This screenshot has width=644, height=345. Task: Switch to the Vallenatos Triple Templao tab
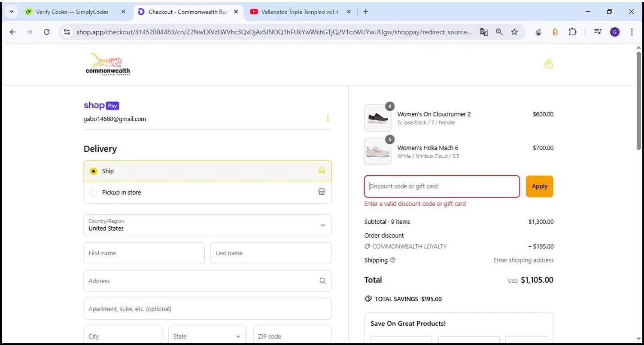[300, 12]
